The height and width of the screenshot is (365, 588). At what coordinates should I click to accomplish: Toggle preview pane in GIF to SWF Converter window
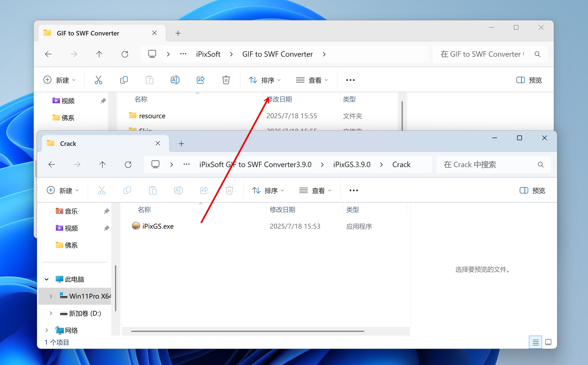coord(529,80)
